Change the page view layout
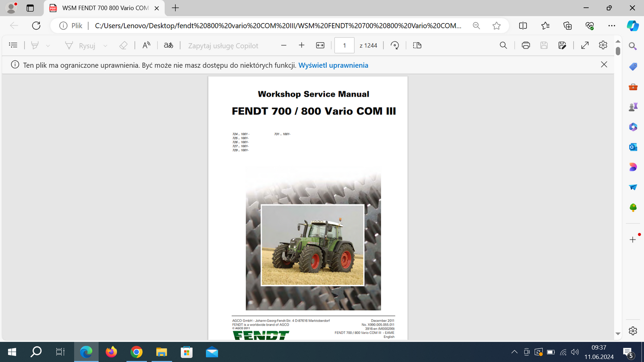The height and width of the screenshot is (362, 644). click(416, 45)
